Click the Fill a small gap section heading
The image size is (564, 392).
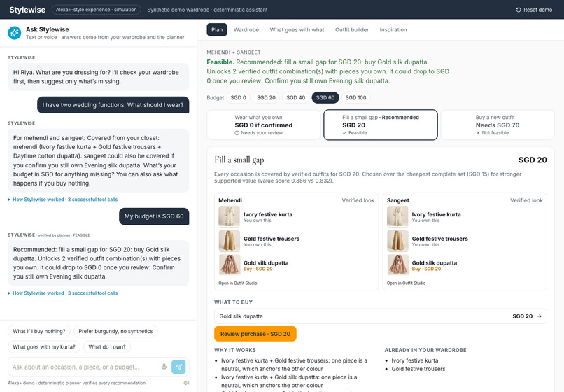(x=239, y=160)
